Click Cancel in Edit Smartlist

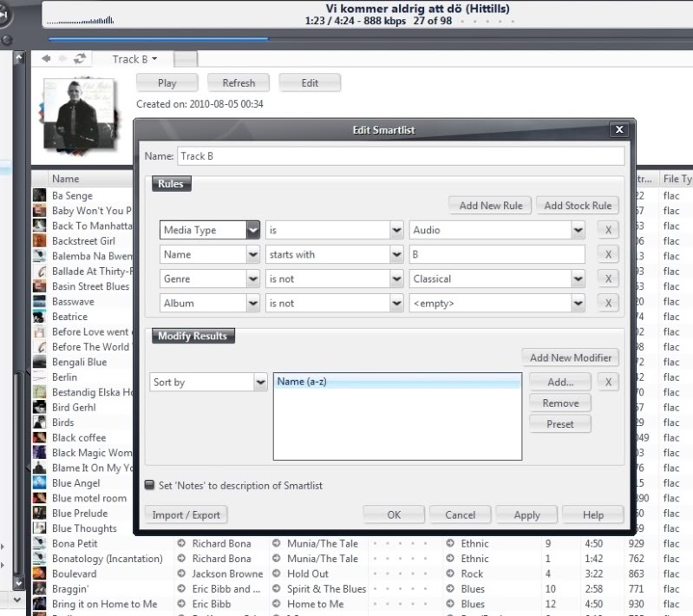[x=460, y=514]
